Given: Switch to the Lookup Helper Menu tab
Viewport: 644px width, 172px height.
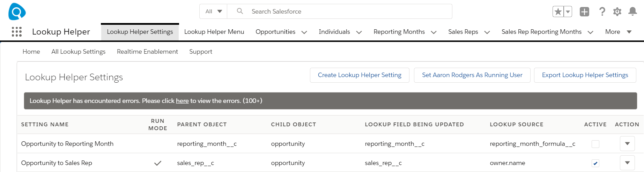Looking at the screenshot, I should pos(214,32).
